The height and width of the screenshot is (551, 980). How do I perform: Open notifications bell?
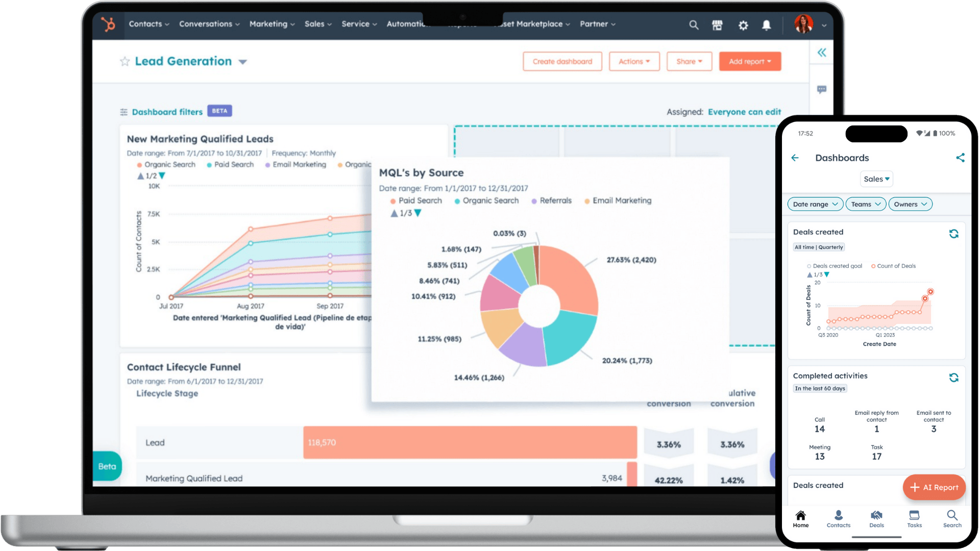[x=766, y=25]
